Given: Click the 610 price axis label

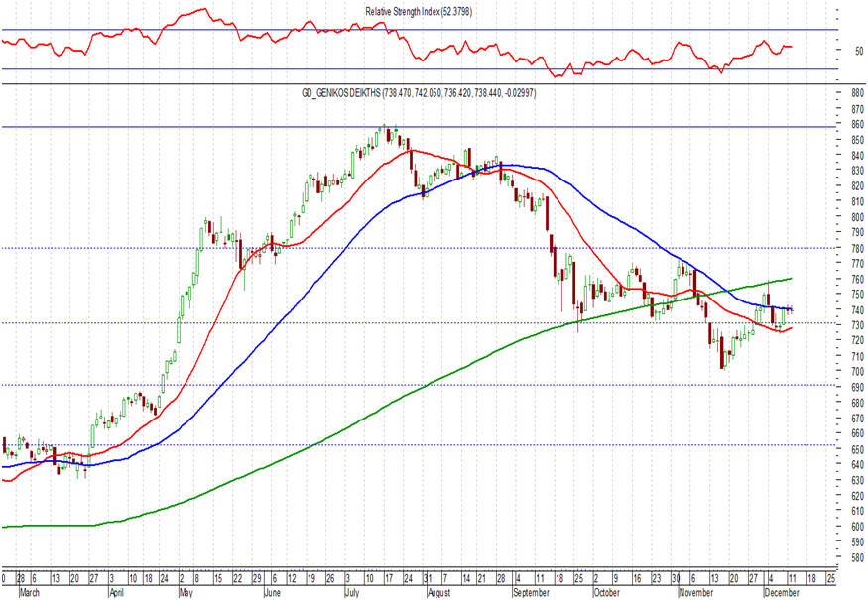Looking at the screenshot, I should (x=858, y=511).
